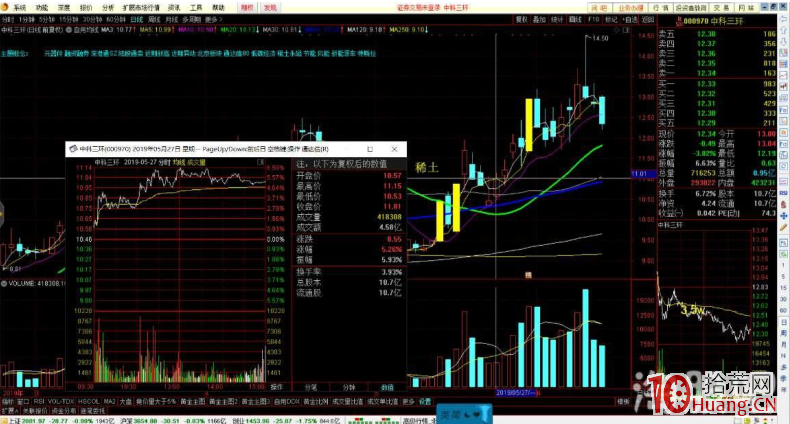Image resolution: width=790 pixels, height=424 pixels.
Task: Open the 逐笔委托 bottom tab
Action: (93, 410)
